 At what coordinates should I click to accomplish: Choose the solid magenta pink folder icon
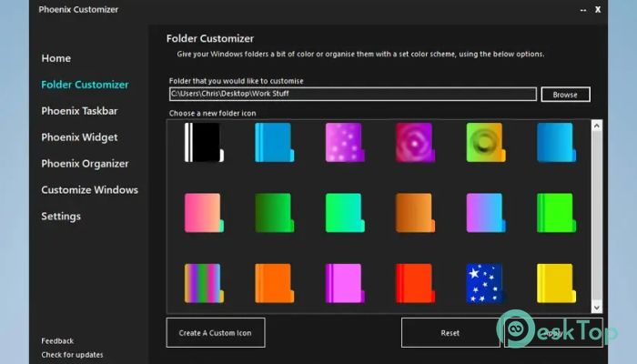[345, 283]
